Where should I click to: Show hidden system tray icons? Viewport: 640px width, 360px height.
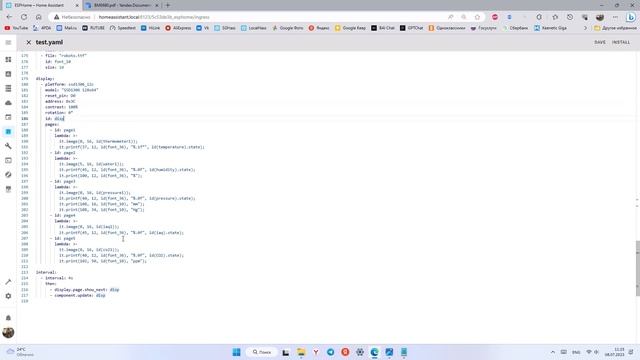point(553,352)
